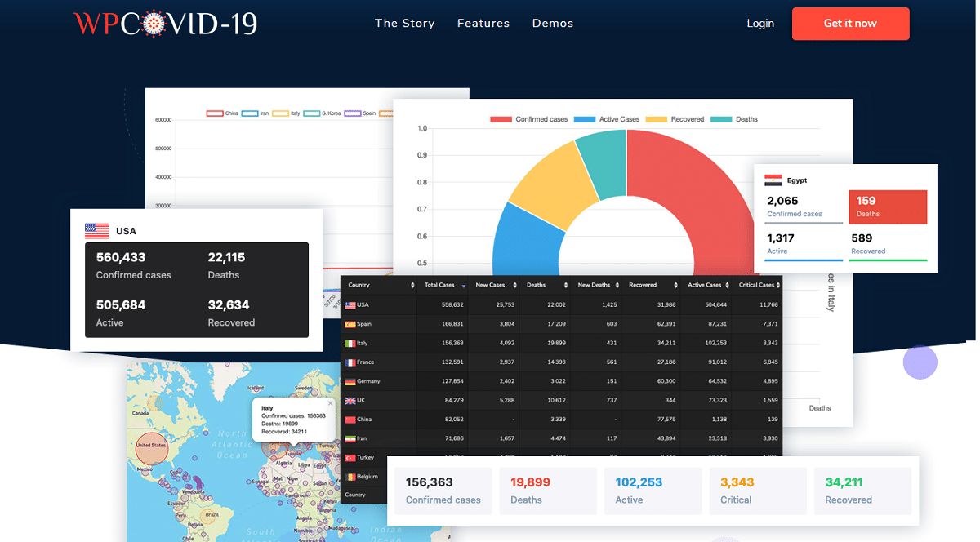Toggle Italy series in line chart legend
This screenshot has height=542, width=980.
tap(287, 113)
